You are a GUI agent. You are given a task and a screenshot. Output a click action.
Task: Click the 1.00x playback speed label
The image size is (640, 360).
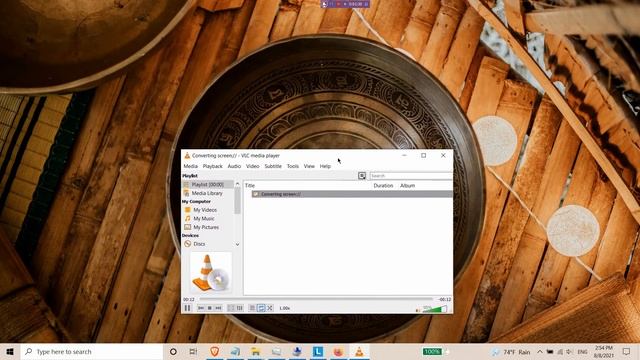(x=284, y=308)
